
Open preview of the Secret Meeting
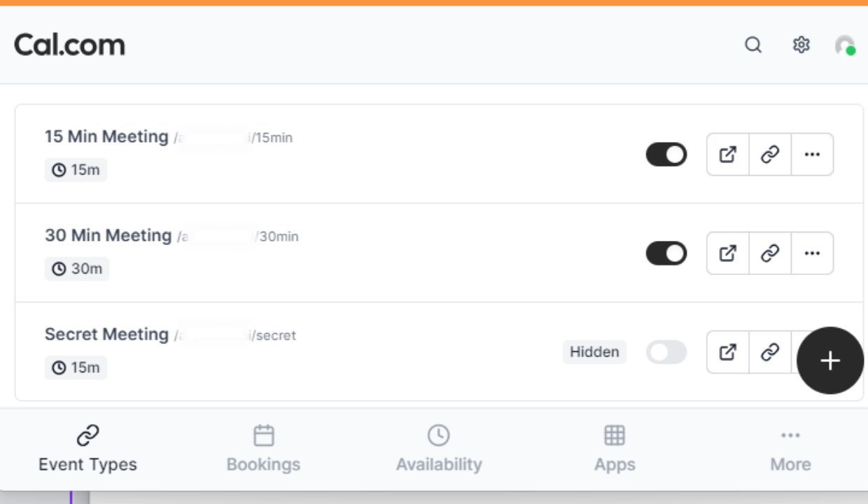pyautogui.click(x=728, y=352)
